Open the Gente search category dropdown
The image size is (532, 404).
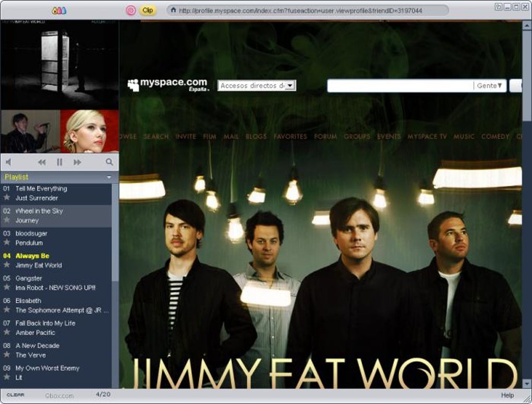[x=489, y=85]
